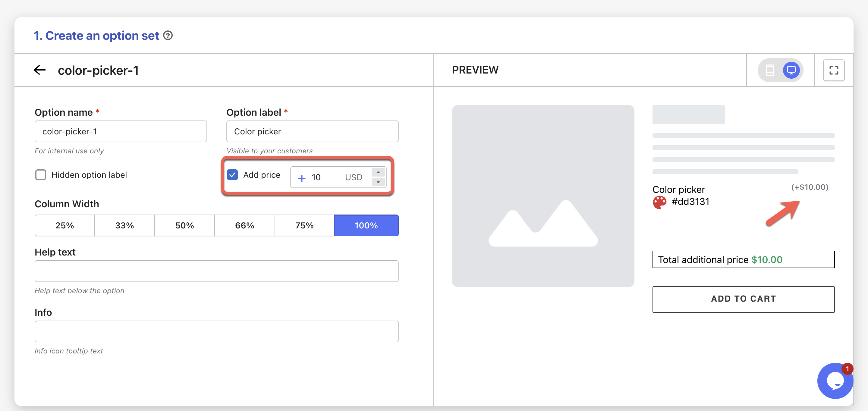
Task: Click the preview image placeholder
Action: pos(542,196)
